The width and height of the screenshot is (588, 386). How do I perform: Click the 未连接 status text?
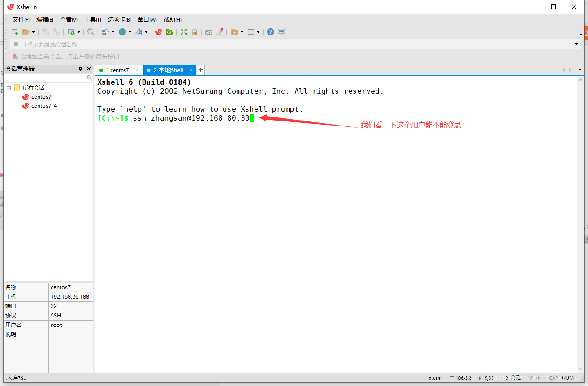[x=17, y=378]
